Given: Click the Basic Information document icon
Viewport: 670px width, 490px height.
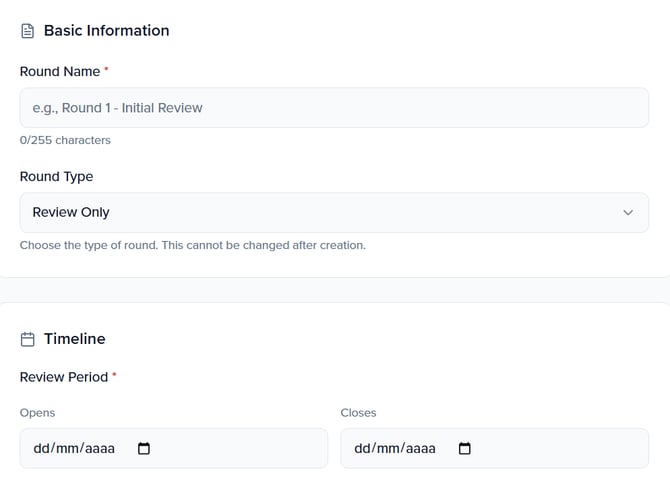Looking at the screenshot, I should (28, 31).
